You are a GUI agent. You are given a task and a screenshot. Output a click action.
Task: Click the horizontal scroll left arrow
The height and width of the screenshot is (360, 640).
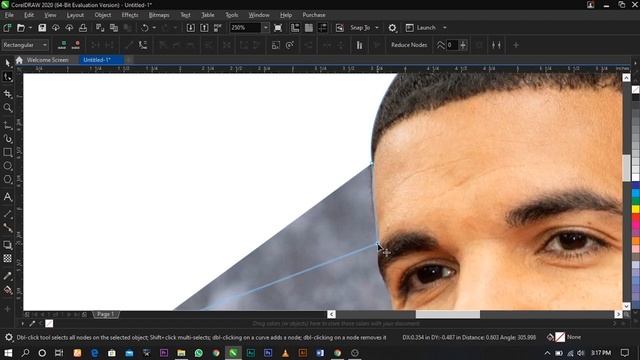coord(331,314)
